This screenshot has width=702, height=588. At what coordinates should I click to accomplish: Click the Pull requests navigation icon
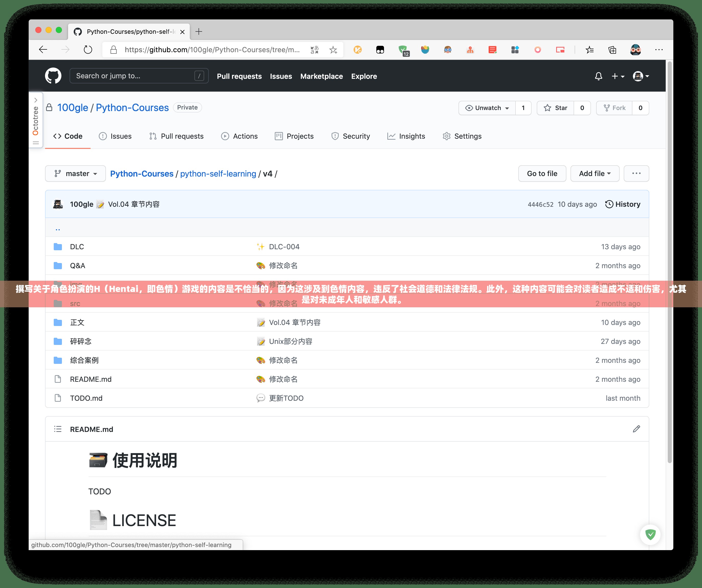[150, 136]
